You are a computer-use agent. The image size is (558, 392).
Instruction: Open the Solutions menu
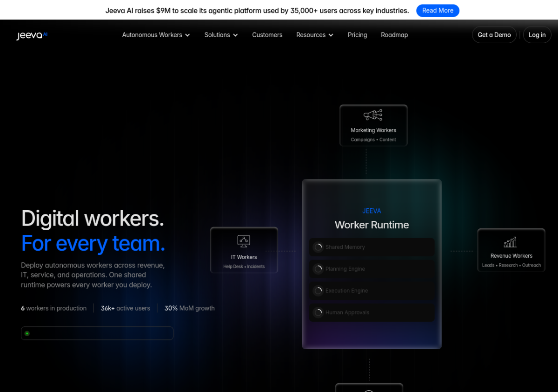221,35
